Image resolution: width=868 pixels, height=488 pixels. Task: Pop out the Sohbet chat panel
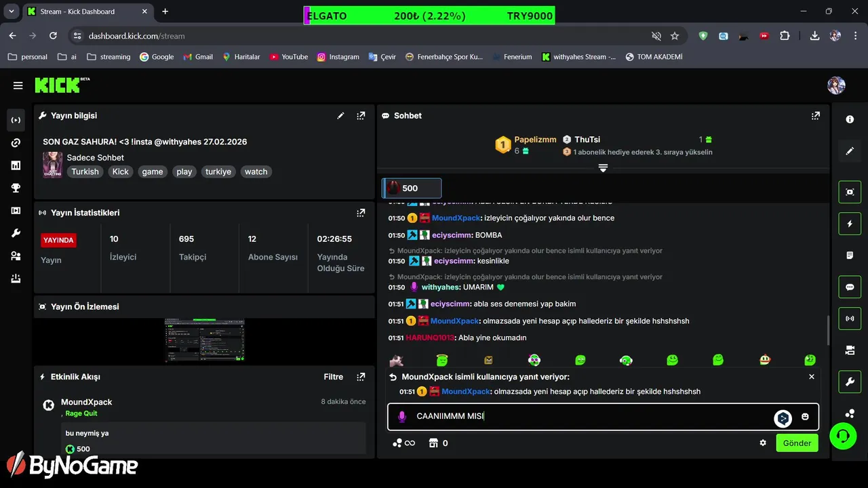pos(816,116)
